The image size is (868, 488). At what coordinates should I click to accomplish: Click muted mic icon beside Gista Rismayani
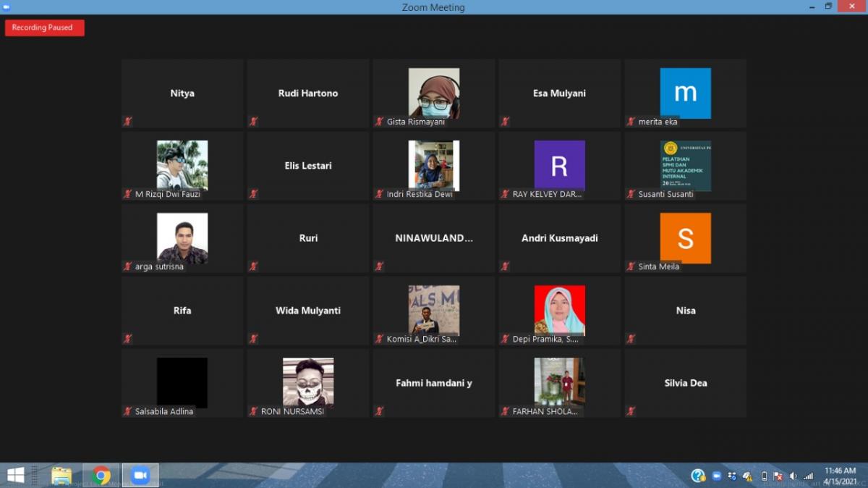379,122
